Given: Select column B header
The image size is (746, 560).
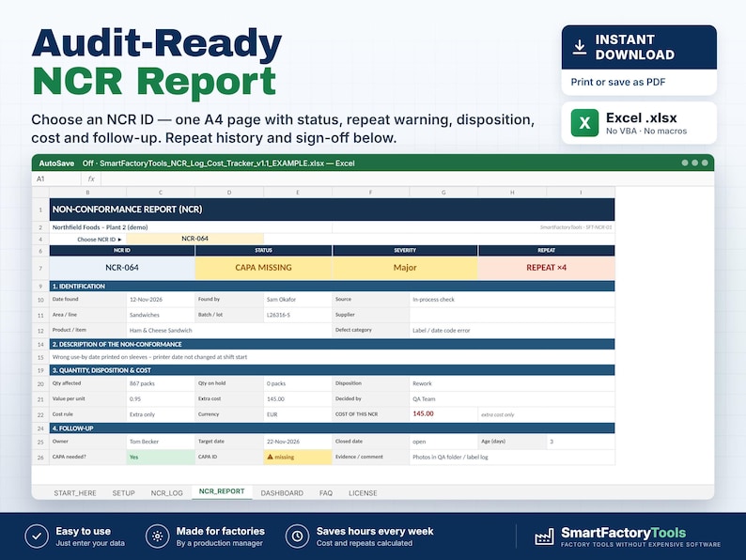Looking at the screenshot, I should (x=88, y=193).
